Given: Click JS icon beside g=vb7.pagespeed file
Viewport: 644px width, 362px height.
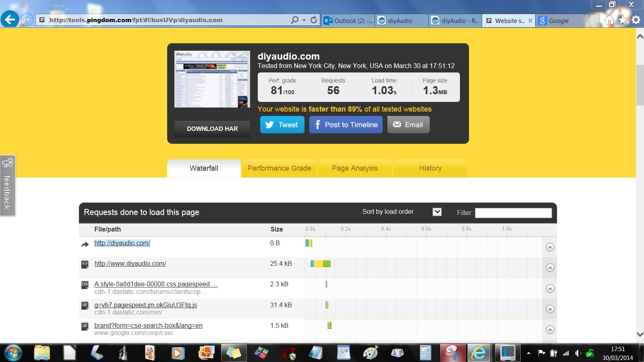Looking at the screenshot, I should (85, 306).
